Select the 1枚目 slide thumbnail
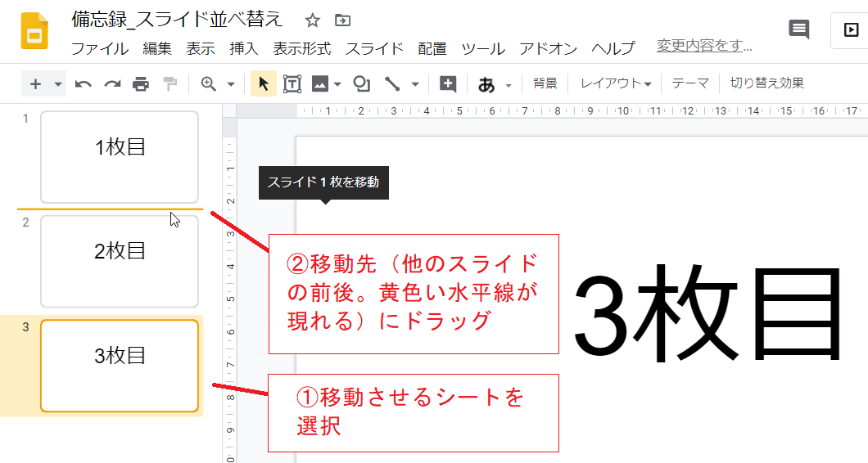This screenshot has width=868, height=463. pos(120,157)
